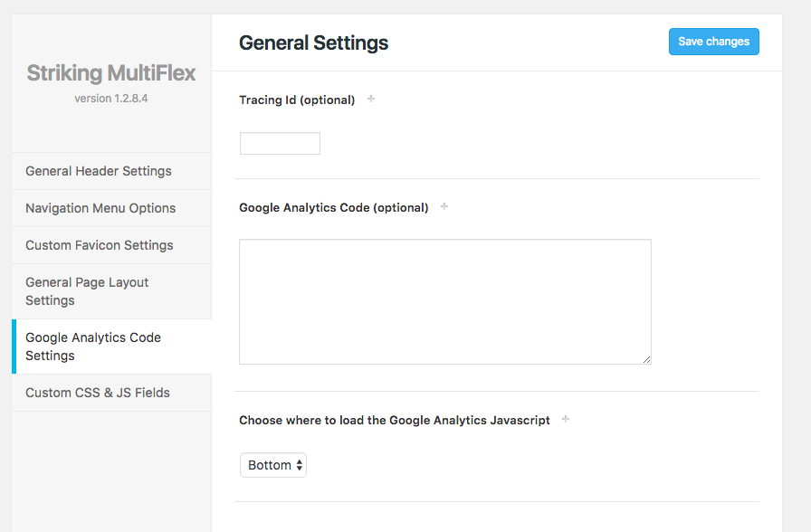Open General Header Settings section
This screenshot has width=811, height=532.
(111, 171)
